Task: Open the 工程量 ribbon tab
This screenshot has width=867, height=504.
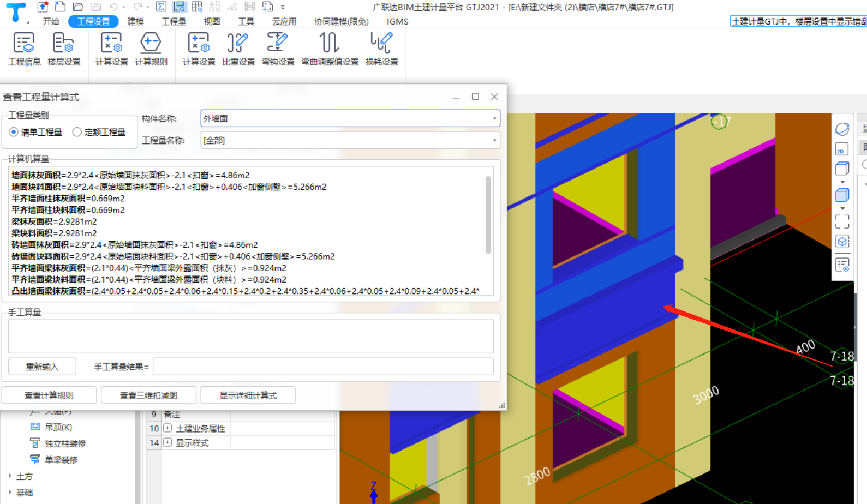Action: click(174, 21)
